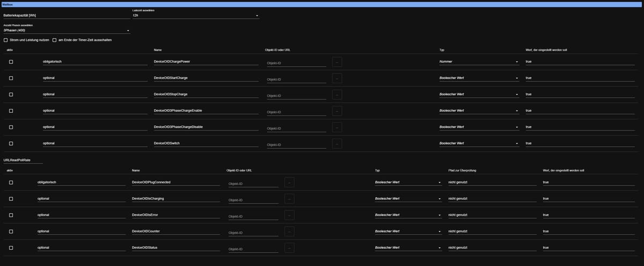Tick 'am Ende der Timer-Zeit ausschalten'
The height and width of the screenshot is (266, 644).
click(x=54, y=40)
